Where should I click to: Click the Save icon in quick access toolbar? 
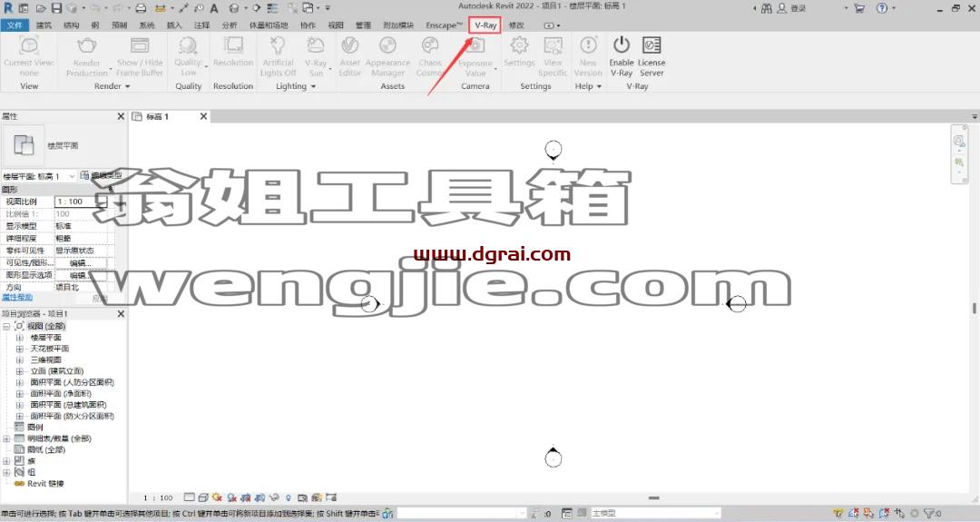[x=56, y=8]
